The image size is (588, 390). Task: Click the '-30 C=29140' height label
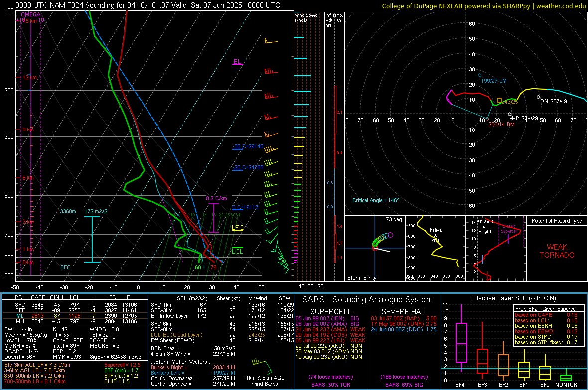click(x=248, y=146)
